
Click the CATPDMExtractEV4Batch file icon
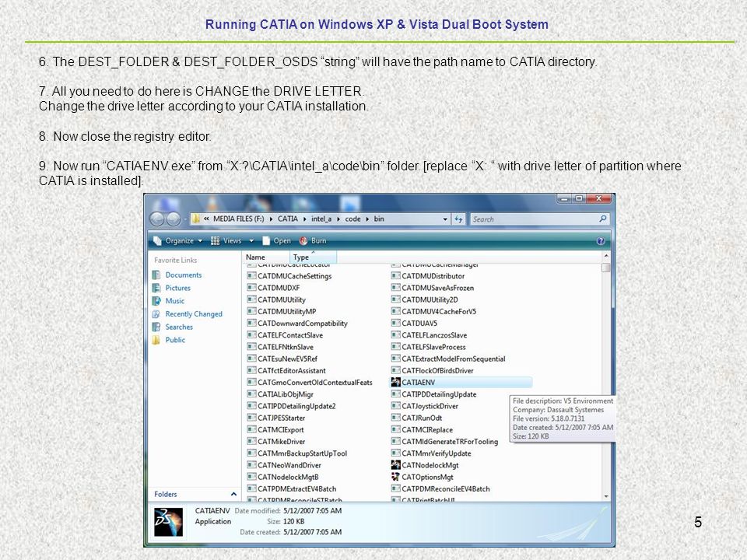coord(251,488)
